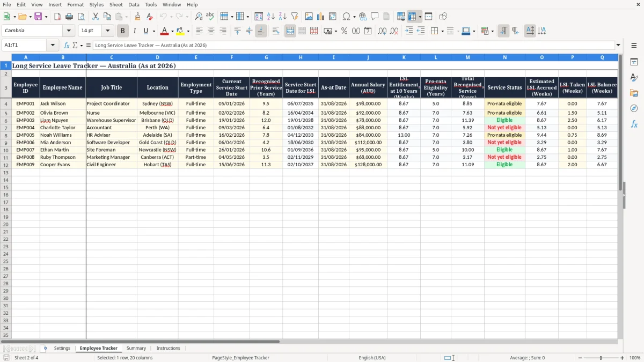Click the zoom slider in status bar
The height and width of the screenshot is (362, 644).
click(601, 358)
